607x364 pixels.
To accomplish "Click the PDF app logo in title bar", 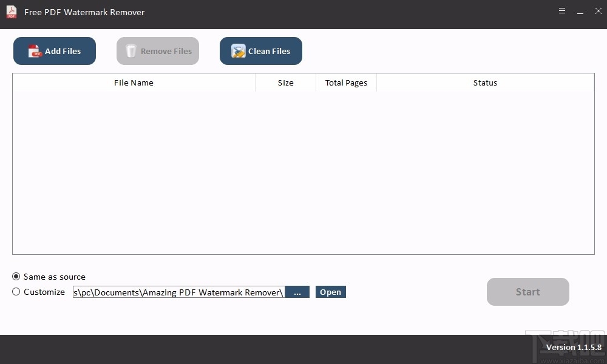I will coord(11,12).
